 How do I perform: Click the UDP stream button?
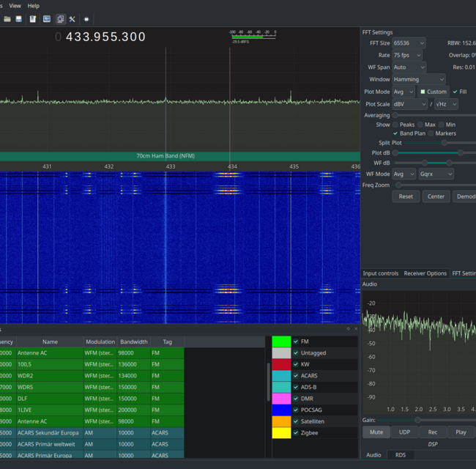(405, 432)
